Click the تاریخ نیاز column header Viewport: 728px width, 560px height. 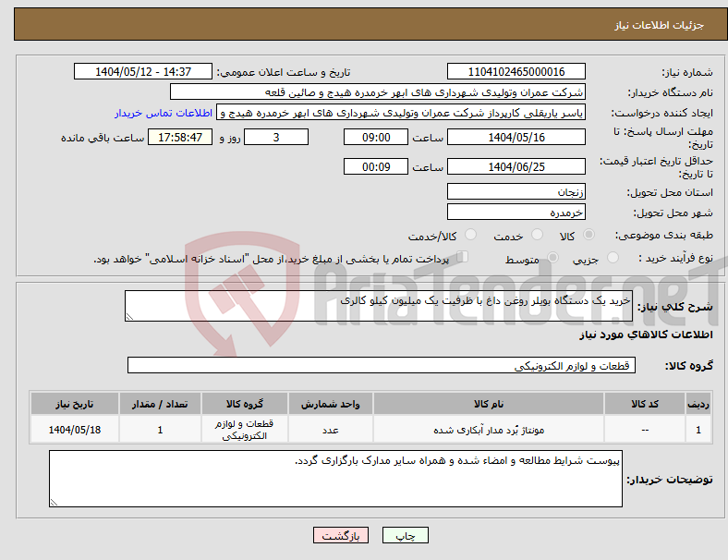click(x=74, y=404)
